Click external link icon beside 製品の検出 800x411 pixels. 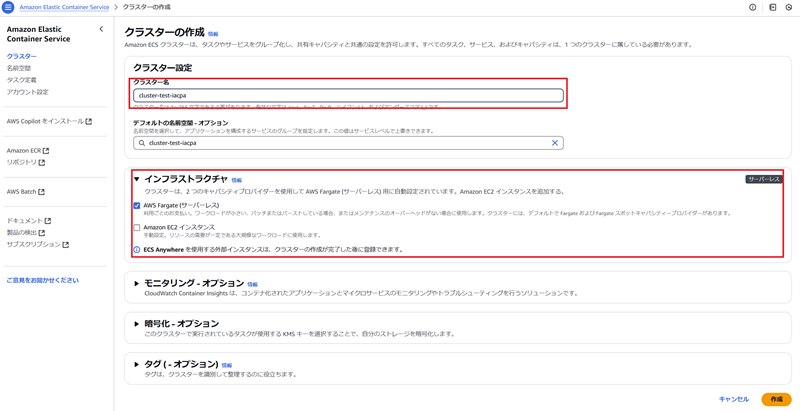(x=42, y=233)
